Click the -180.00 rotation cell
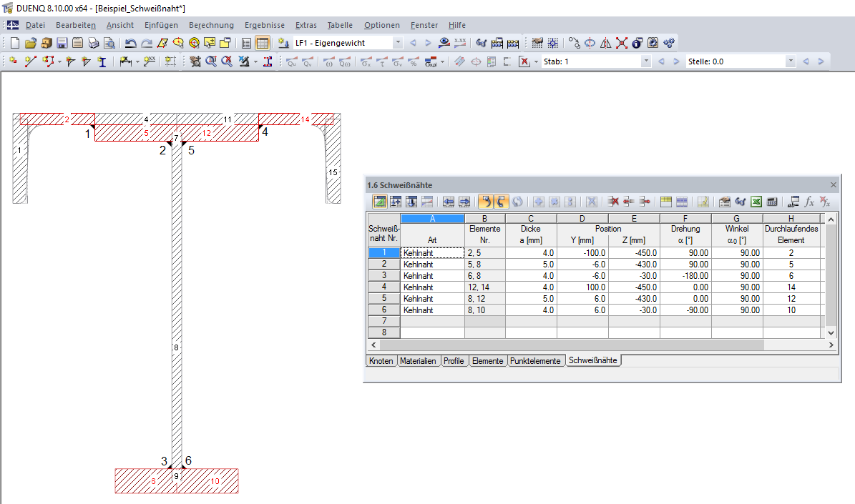Image resolution: width=855 pixels, height=504 pixels. tap(685, 276)
